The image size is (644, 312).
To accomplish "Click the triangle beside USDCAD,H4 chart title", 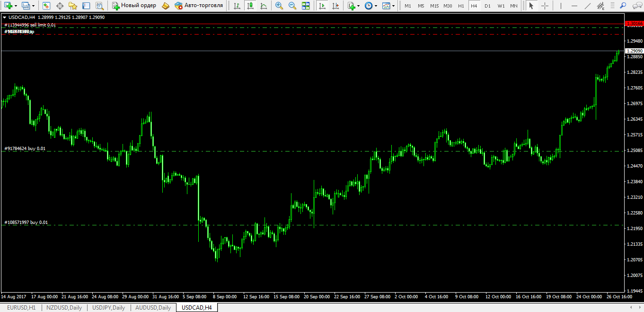I will coord(5,18).
